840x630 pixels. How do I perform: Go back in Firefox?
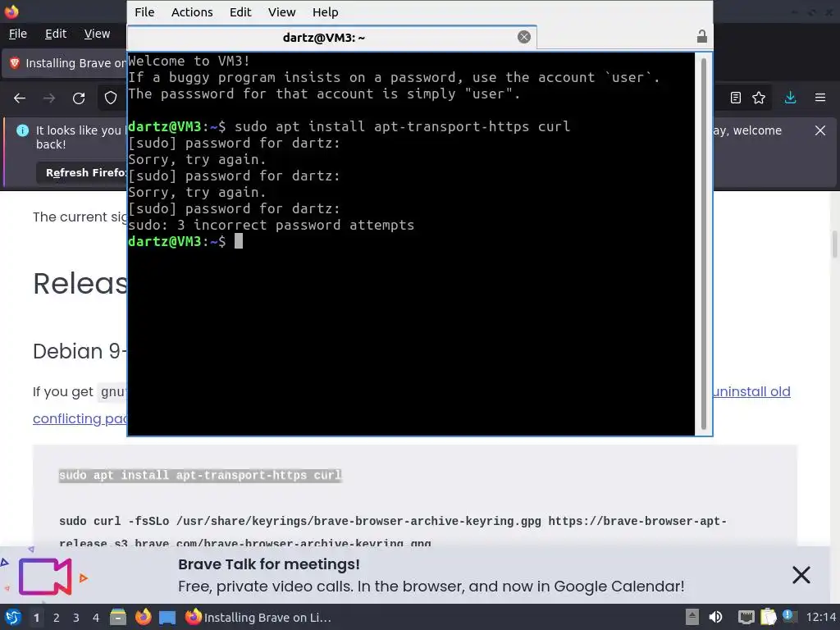click(x=20, y=98)
